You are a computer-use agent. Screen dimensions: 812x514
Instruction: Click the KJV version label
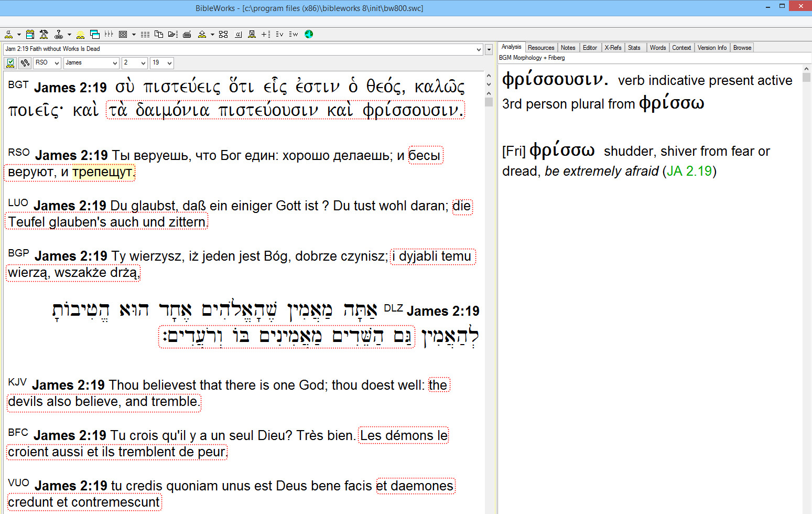[x=17, y=382]
